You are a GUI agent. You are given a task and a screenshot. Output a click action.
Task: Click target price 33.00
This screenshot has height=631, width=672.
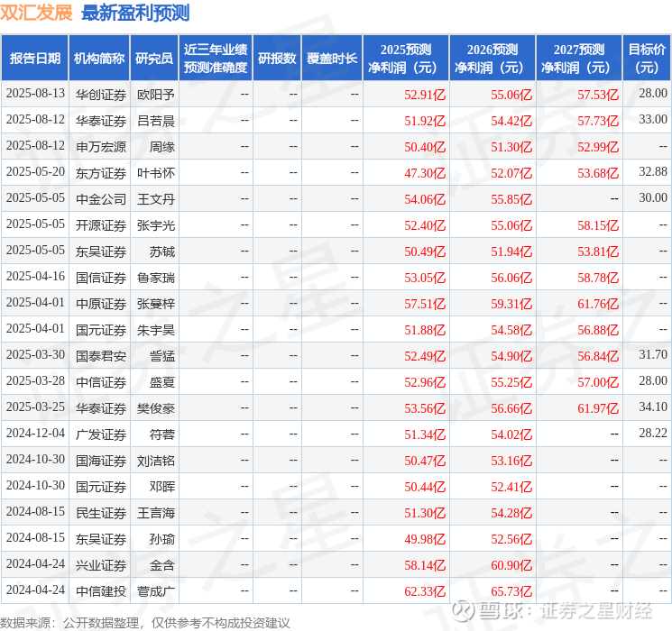point(653,120)
